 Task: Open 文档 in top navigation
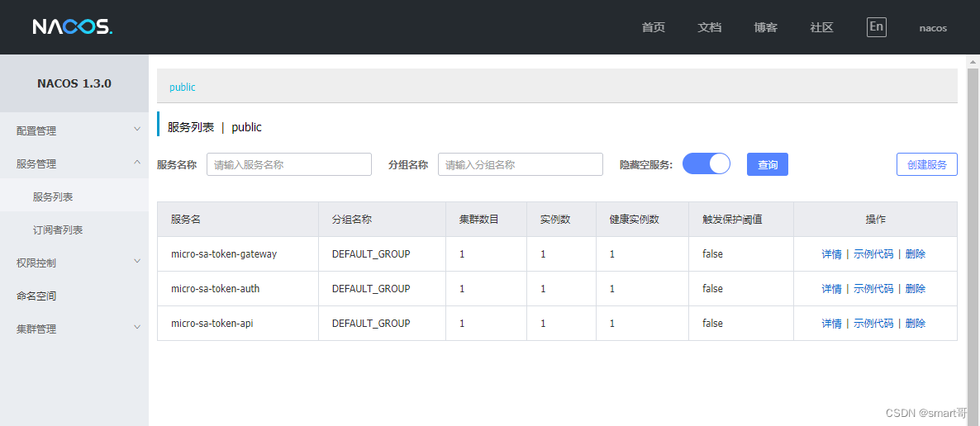click(x=709, y=27)
